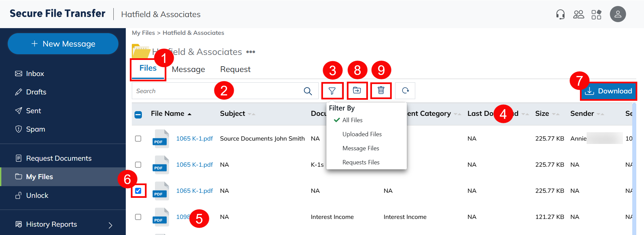
Task: Uncheck the third 1065 K-1.pdf checkbox
Action: (138, 191)
